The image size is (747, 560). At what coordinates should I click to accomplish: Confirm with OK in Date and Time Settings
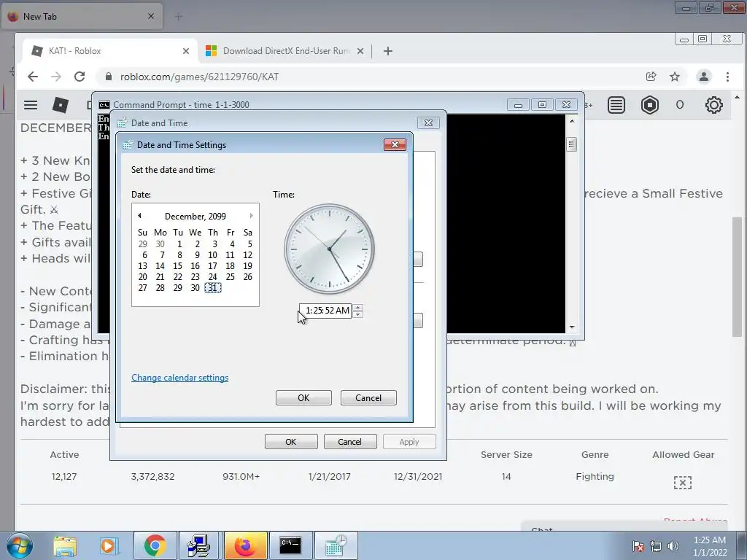303,398
